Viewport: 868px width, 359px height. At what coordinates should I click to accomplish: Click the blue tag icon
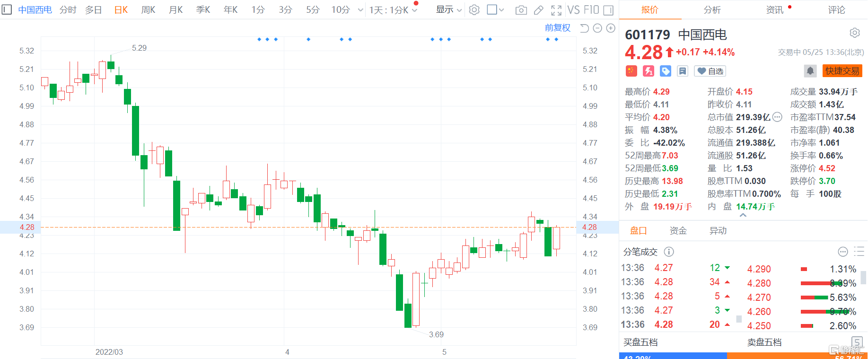tap(666, 71)
